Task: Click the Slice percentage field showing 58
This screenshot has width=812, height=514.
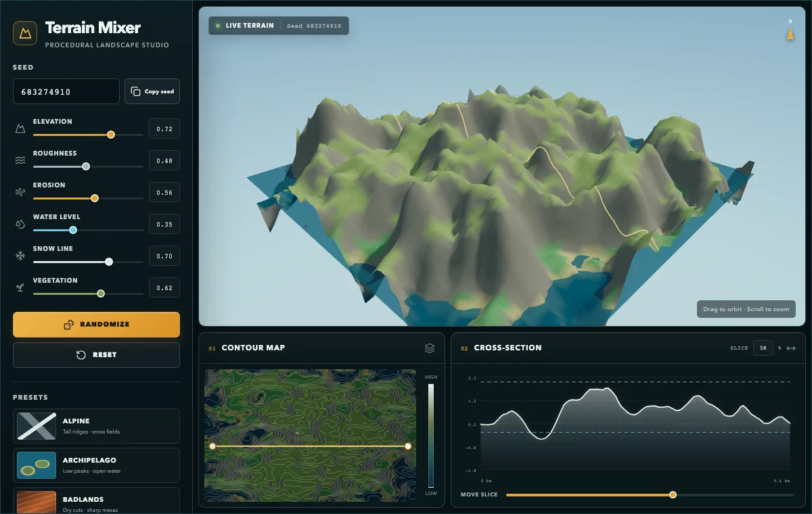Action: pyautogui.click(x=763, y=348)
